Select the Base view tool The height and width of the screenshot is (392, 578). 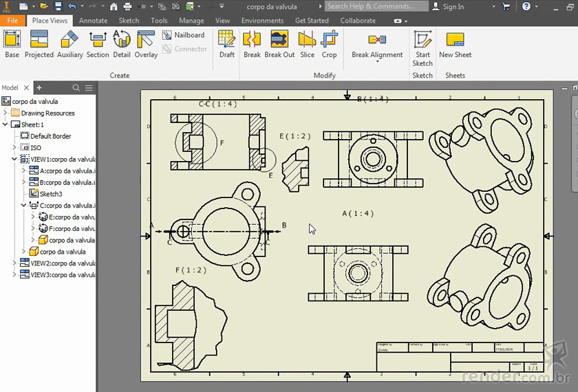(x=12, y=45)
